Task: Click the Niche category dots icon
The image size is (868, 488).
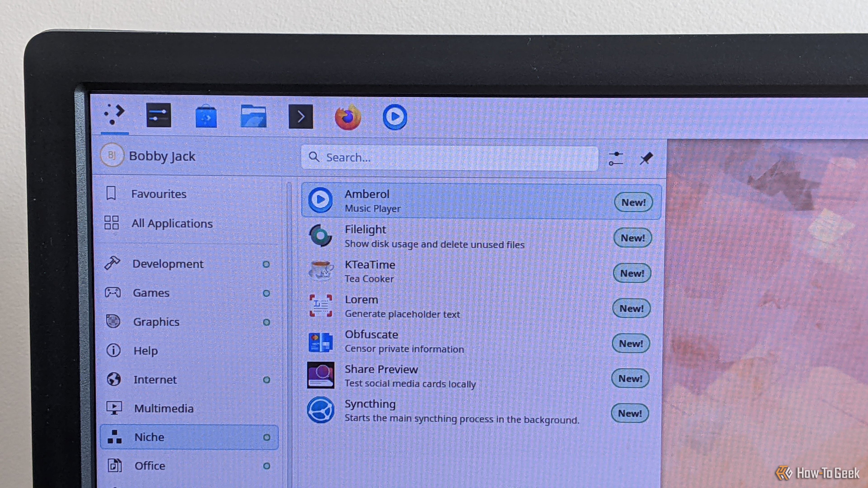Action: tap(114, 437)
